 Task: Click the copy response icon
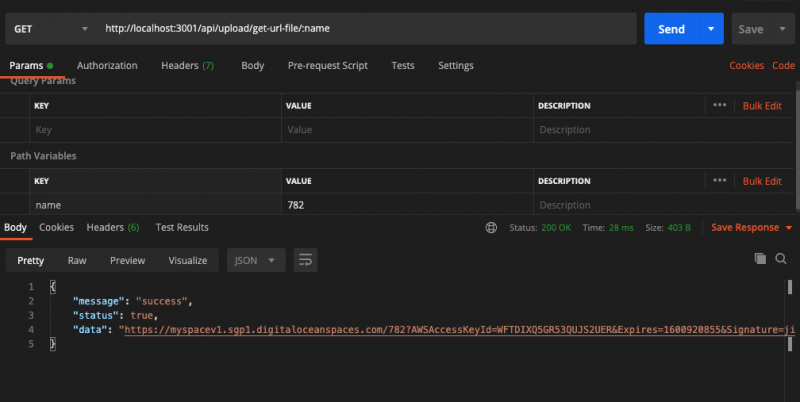coord(760,259)
